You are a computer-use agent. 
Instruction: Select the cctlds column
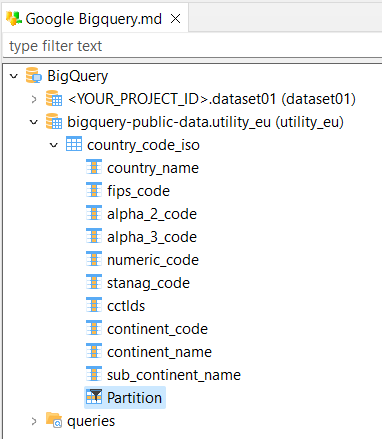pyautogui.click(x=126, y=306)
